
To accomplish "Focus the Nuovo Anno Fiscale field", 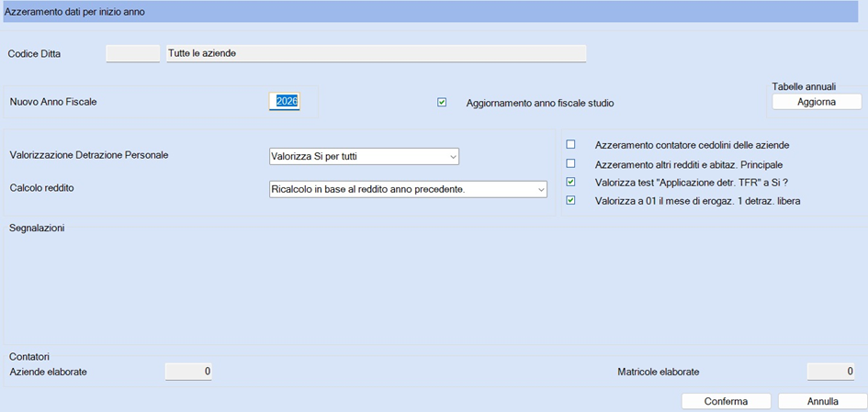I will click(x=285, y=101).
